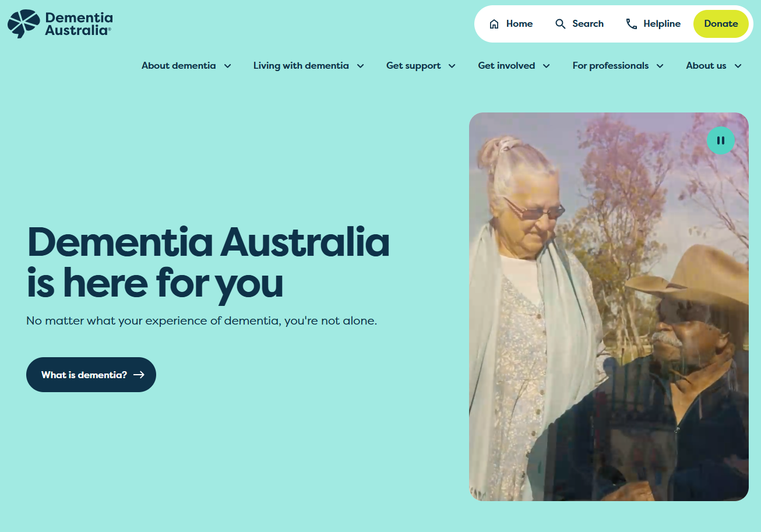Click the Helpline phone icon
The image size is (761, 532).
coord(632,24)
